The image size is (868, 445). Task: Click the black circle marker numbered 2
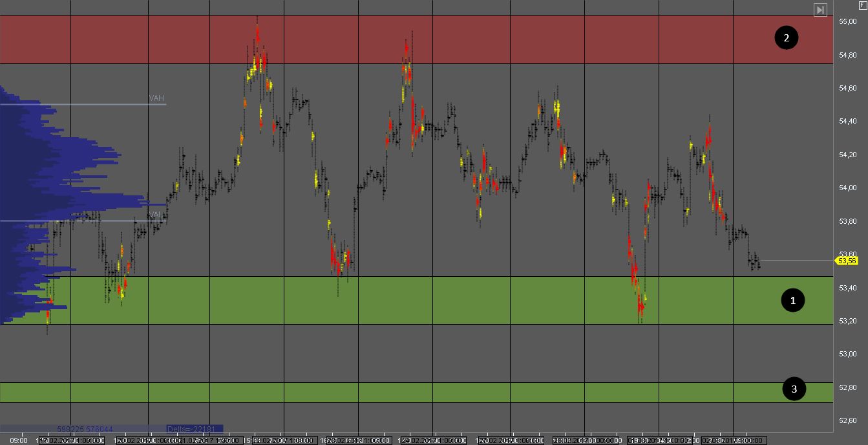[x=787, y=38]
